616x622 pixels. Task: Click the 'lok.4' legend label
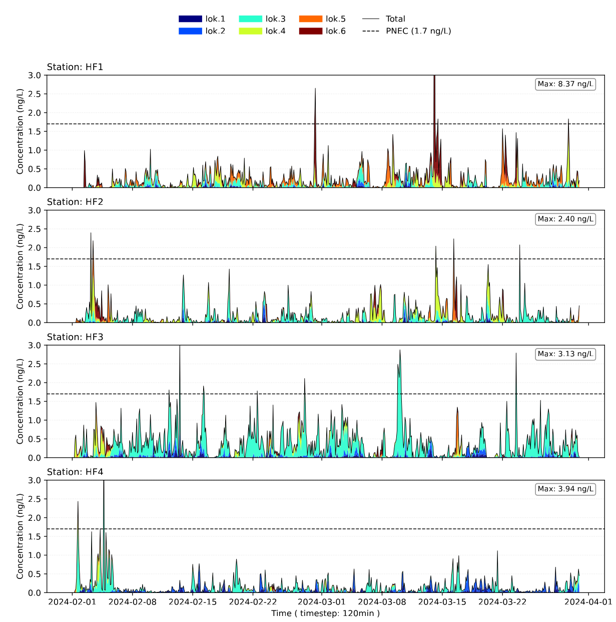point(275,31)
